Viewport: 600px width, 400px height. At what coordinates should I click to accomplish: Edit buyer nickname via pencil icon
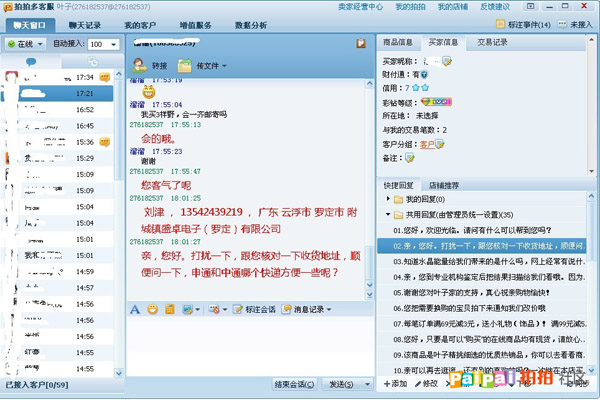pos(447,61)
